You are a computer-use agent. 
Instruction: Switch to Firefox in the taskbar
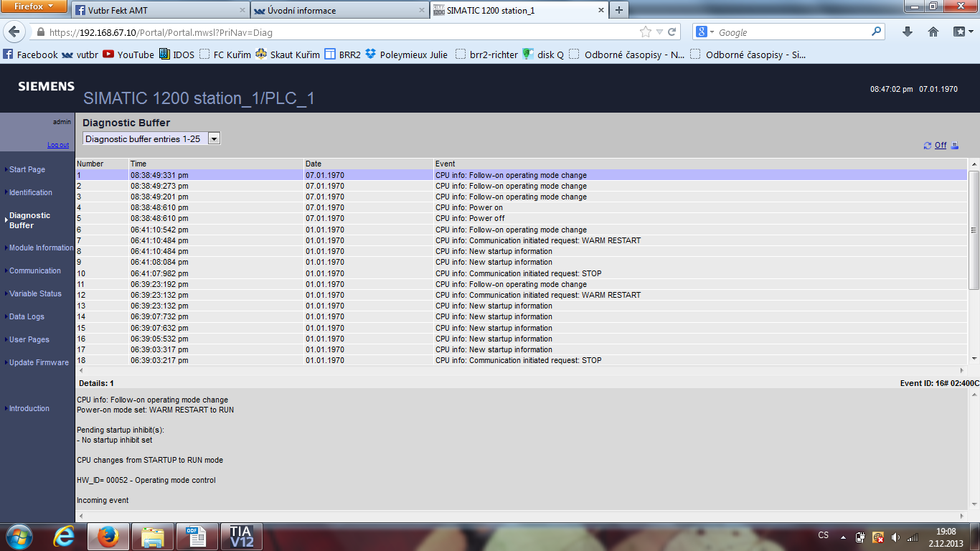(108, 536)
